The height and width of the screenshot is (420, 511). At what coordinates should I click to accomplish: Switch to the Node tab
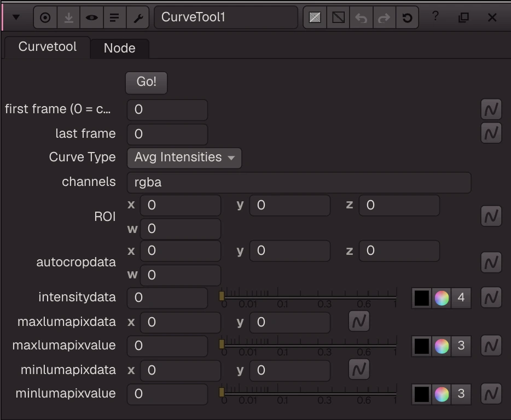tap(120, 48)
